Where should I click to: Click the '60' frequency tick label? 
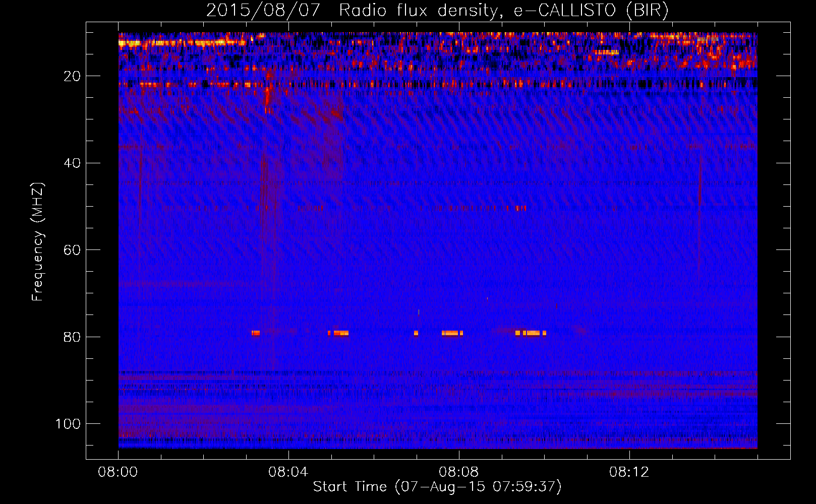[x=73, y=250]
